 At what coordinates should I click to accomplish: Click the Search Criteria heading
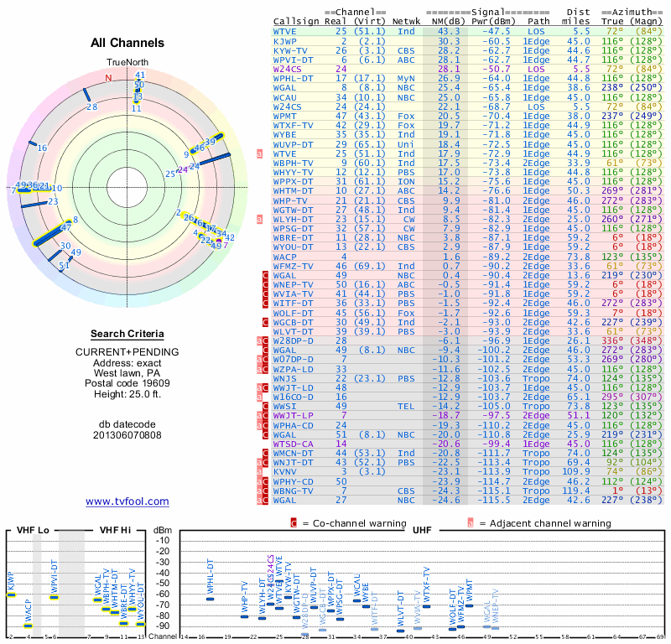pos(127,333)
